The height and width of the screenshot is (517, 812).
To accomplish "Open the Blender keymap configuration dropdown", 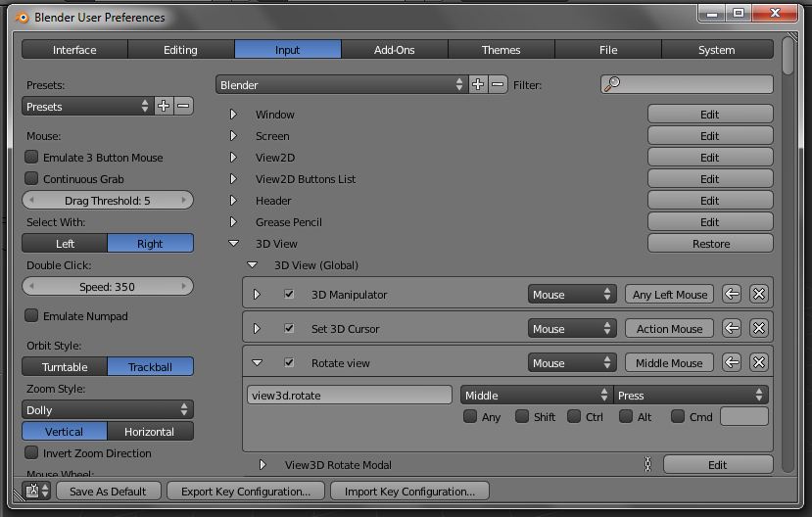I will (342, 84).
